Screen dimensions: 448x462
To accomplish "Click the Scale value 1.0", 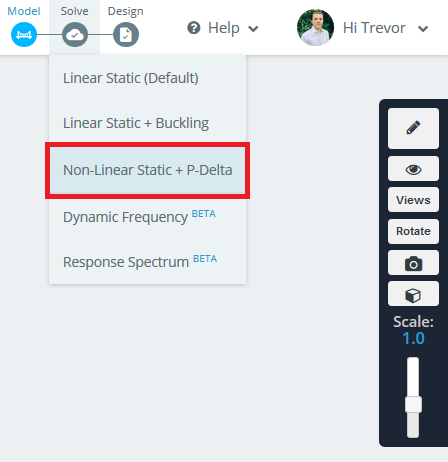I will [413, 338].
